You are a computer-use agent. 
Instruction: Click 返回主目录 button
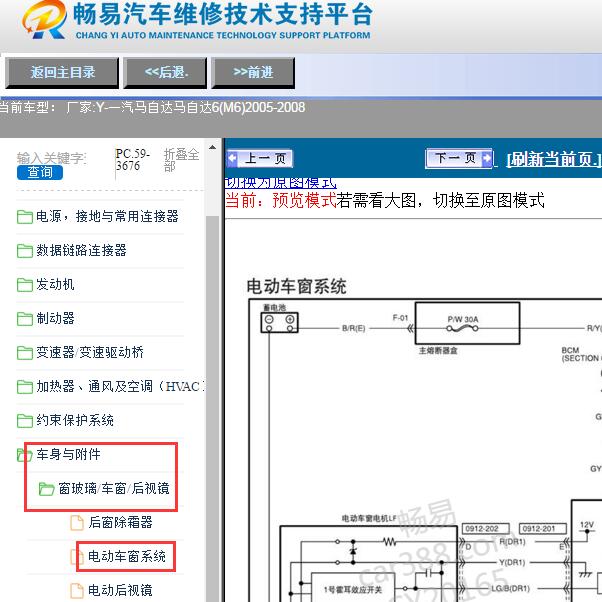coord(62,73)
